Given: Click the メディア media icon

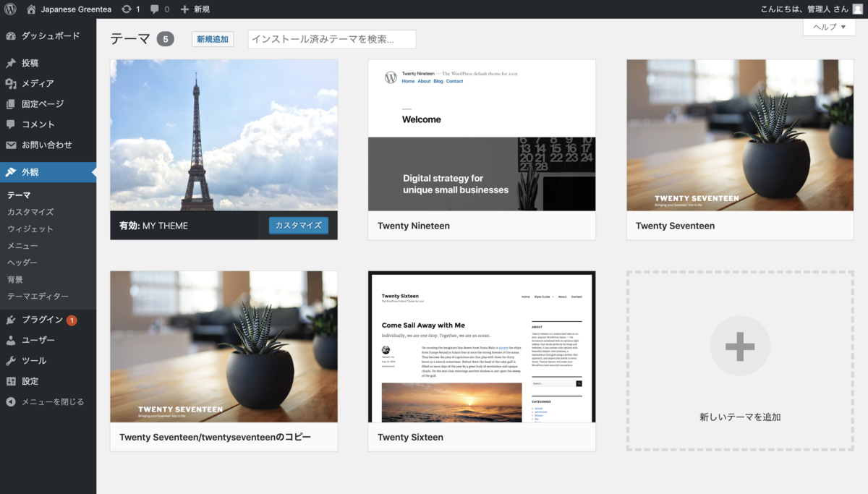Looking at the screenshot, I should click(x=11, y=84).
